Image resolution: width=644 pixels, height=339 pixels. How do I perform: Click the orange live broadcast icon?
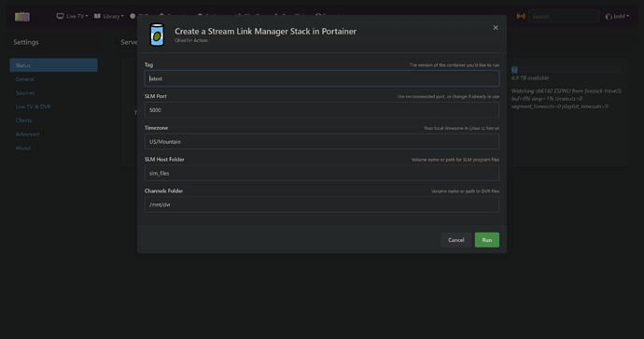click(x=521, y=17)
